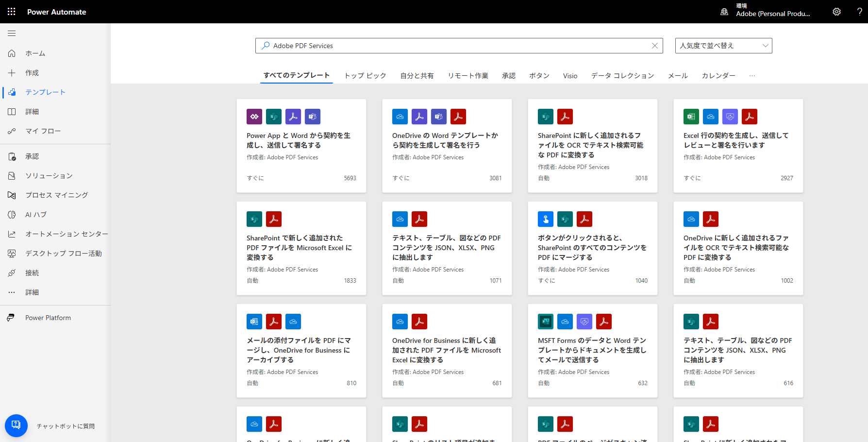This screenshot has width=868, height=442.
Task: Open the 人気度で並べ替え sort dropdown
Action: (x=723, y=45)
